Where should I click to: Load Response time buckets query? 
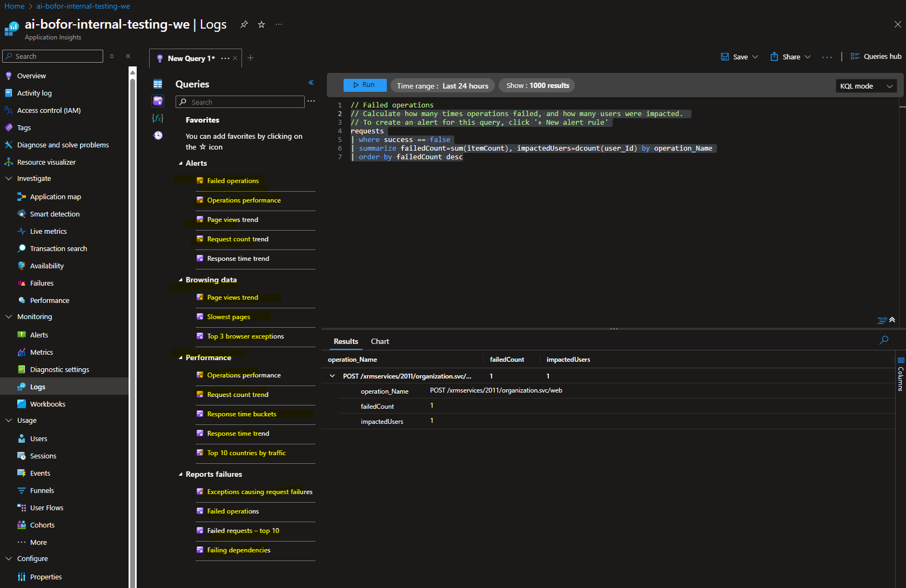point(241,414)
